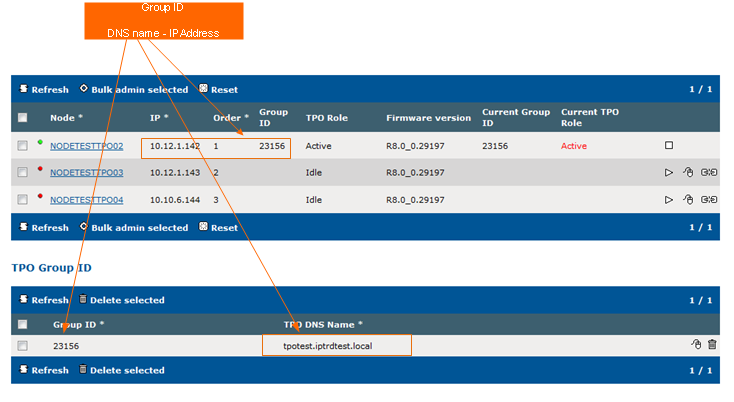Image resolution: width=734 pixels, height=402 pixels.
Task: Click the red status dot beside NODETESTTPO04
Action: [40, 196]
